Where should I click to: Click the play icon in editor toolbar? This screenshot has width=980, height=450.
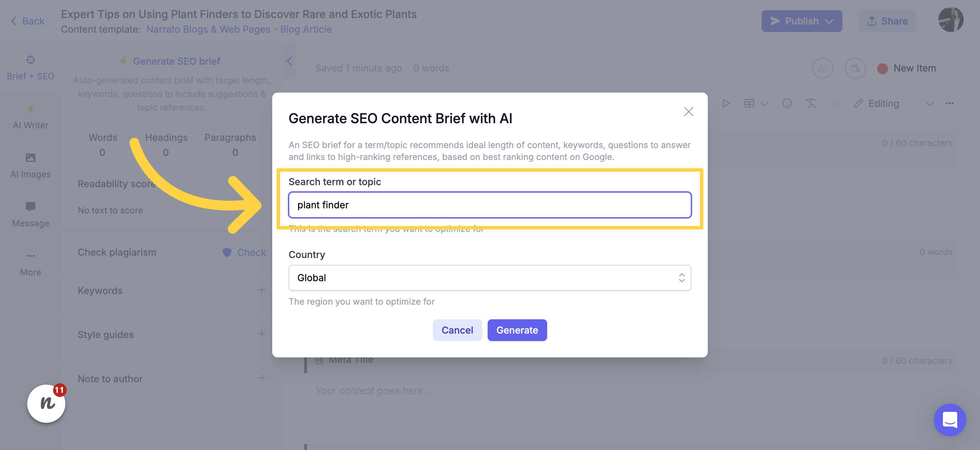726,103
